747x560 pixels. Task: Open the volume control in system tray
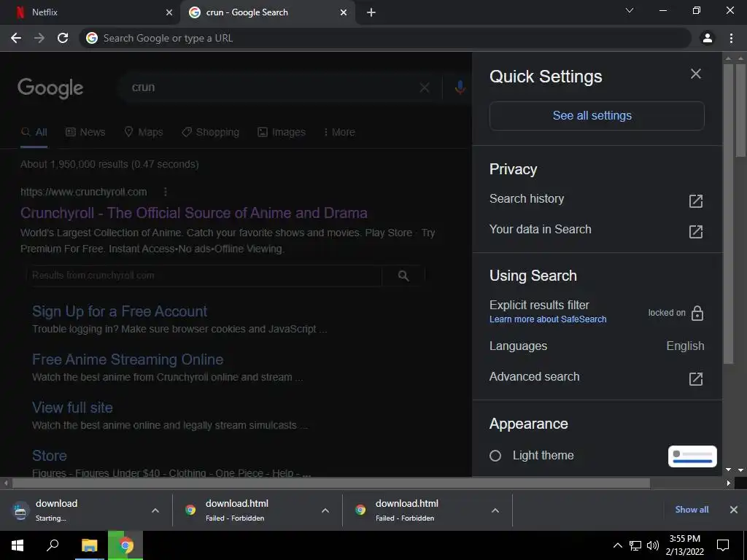[653, 545]
